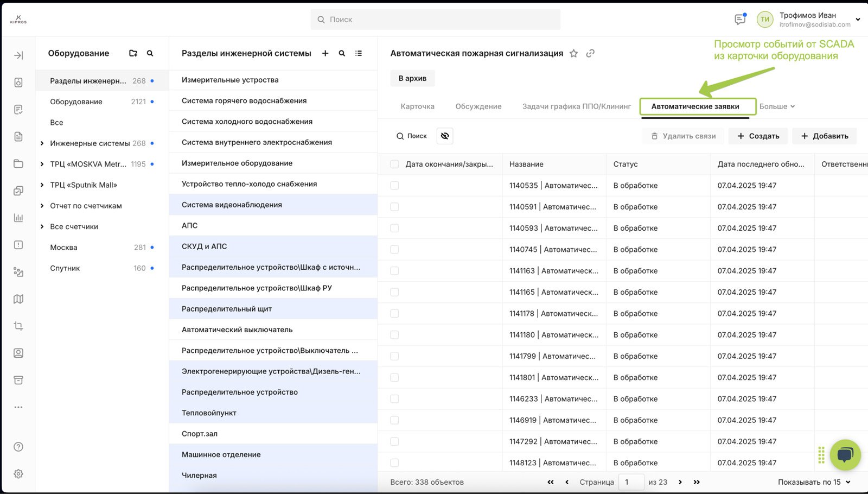Jump to last page double arrow
Image resolution: width=868 pixels, height=494 pixels.
pyautogui.click(x=697, y=482)
